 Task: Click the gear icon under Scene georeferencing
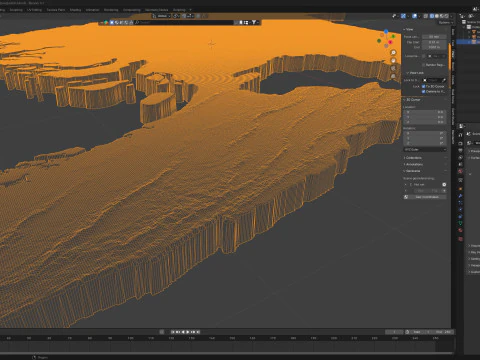coord(444,184)
